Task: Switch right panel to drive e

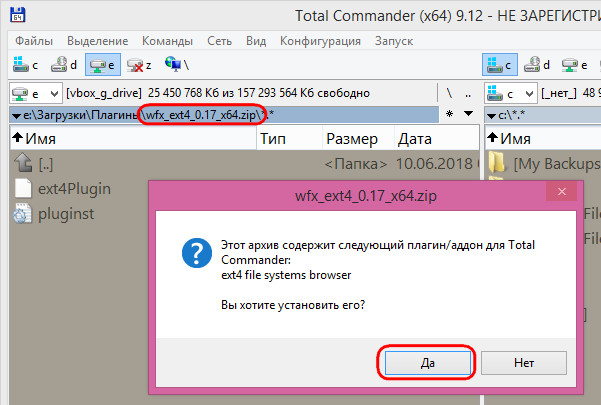Action: tap(575, 65)
